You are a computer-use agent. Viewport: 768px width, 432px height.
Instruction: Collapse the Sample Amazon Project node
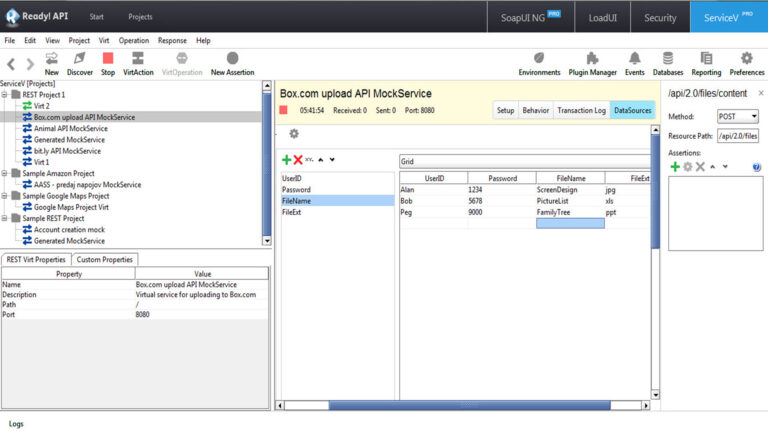4,173
